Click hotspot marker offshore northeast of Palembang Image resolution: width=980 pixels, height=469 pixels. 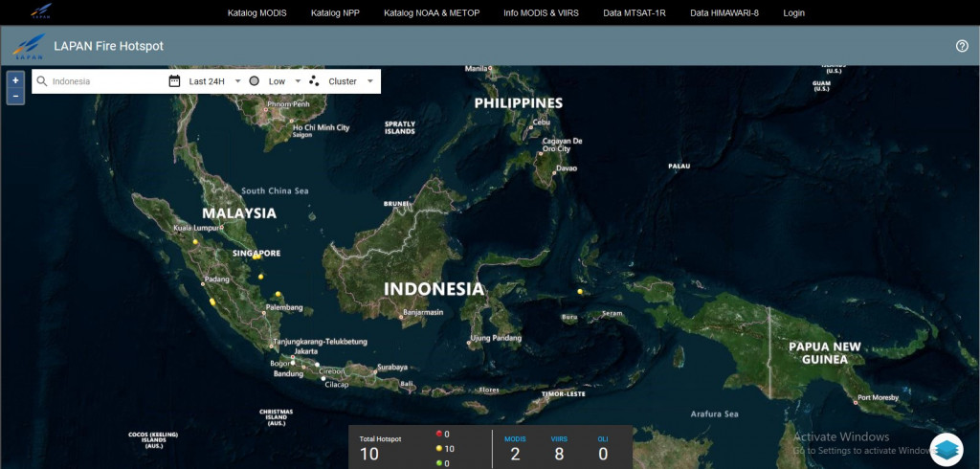click(x=278, y=293)
